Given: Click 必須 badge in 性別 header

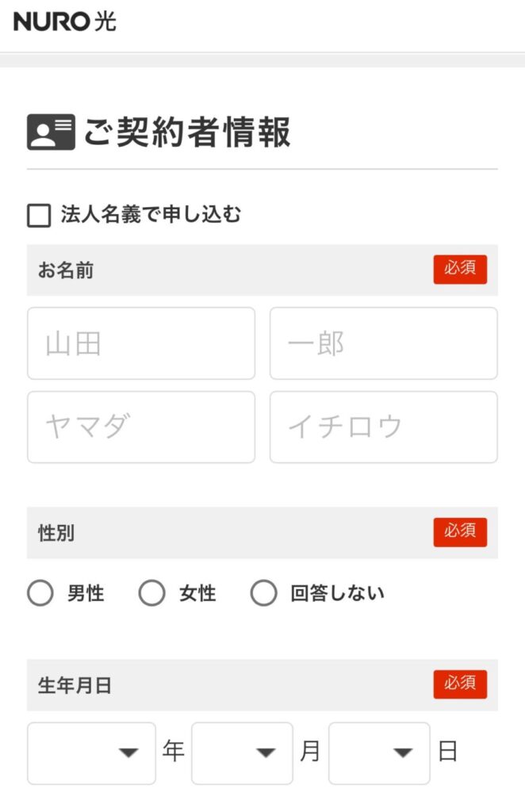Looking at the screenshot, I should 460,532.
